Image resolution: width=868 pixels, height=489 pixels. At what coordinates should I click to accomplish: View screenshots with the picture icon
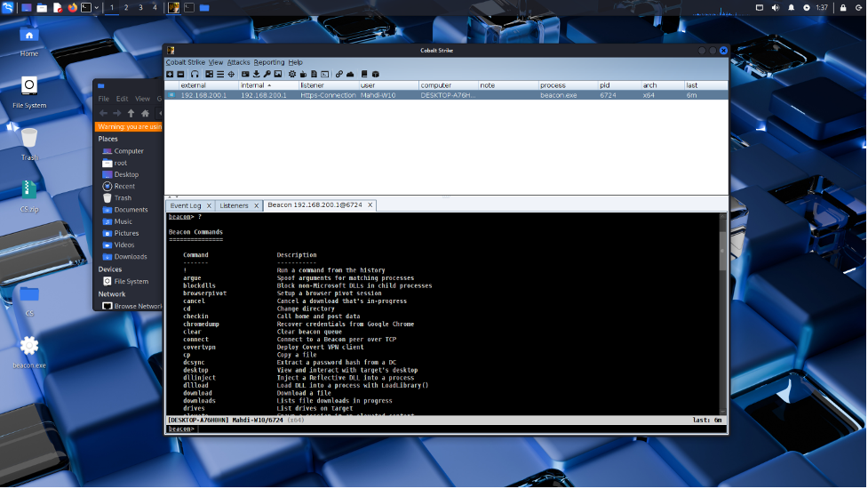pos(278,74)
